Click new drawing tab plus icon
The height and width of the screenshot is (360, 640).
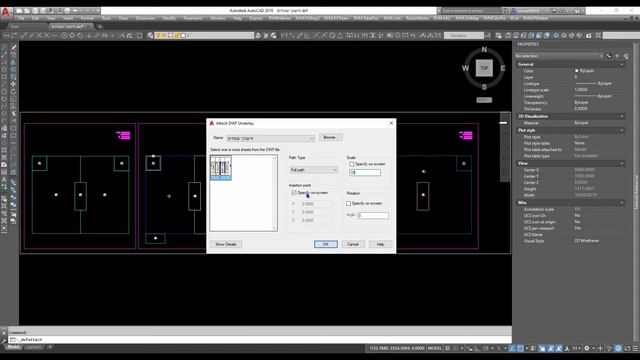(x=100, y=27)
